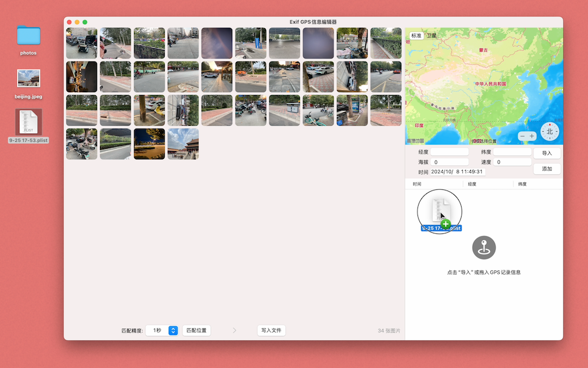
Task: Open the photos folder on desktop
Action: pos(28,36)
